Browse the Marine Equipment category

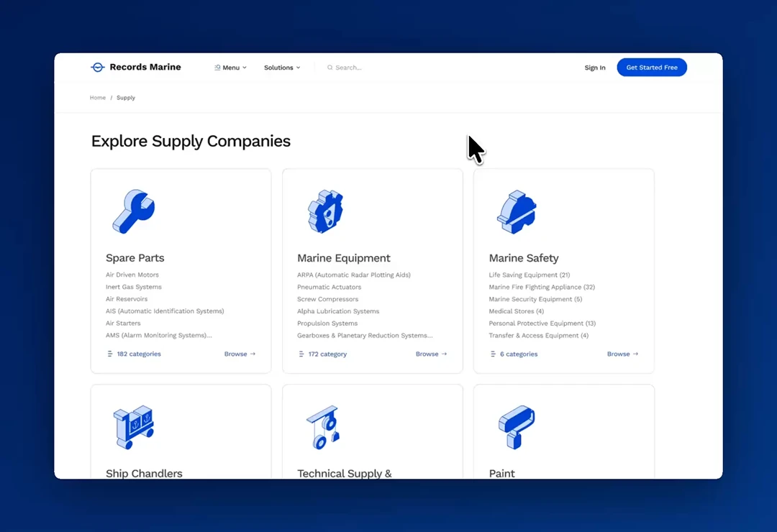[431, 354]
